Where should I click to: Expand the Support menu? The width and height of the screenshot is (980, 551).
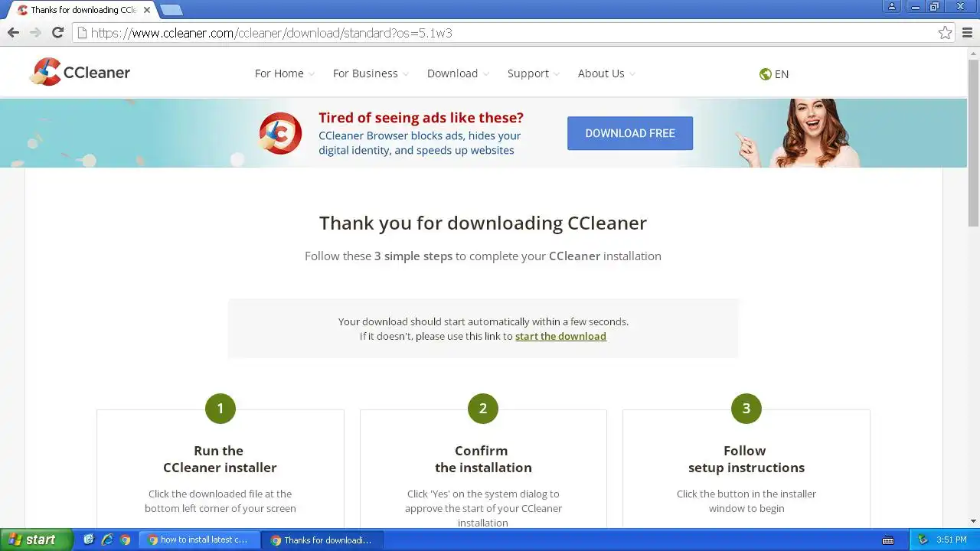coord(534,73)
